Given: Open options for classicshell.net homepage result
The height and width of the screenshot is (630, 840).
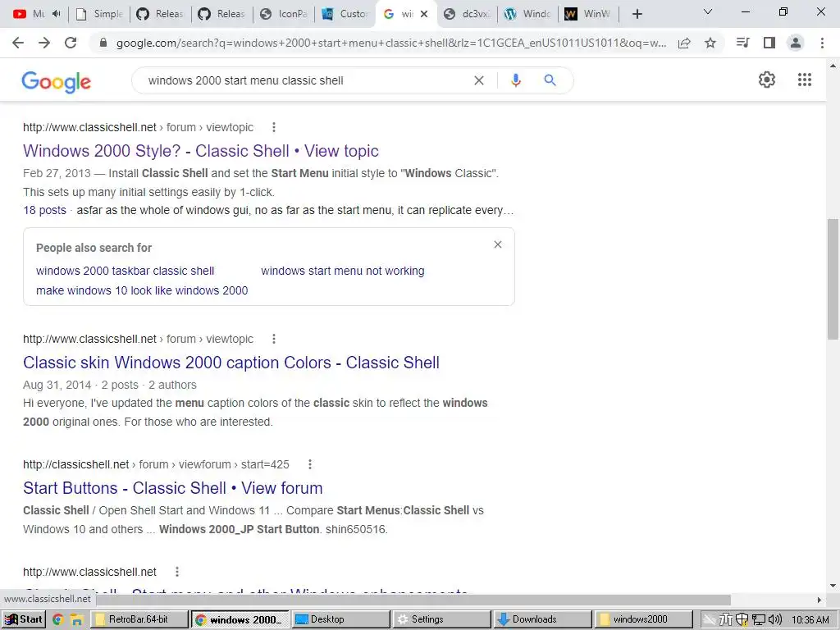Looking at the screenshot, I should pyautogui.click(x=177, y=572).
